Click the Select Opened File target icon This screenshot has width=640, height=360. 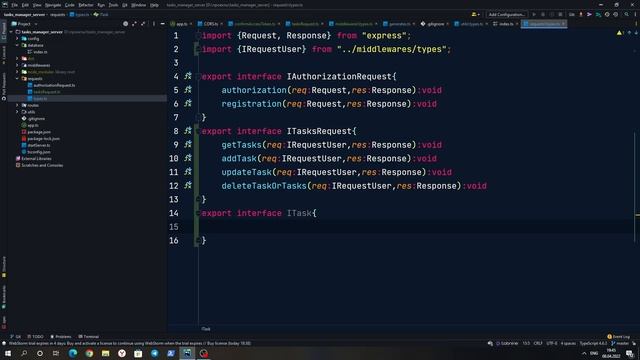click(x=125, y=24)
